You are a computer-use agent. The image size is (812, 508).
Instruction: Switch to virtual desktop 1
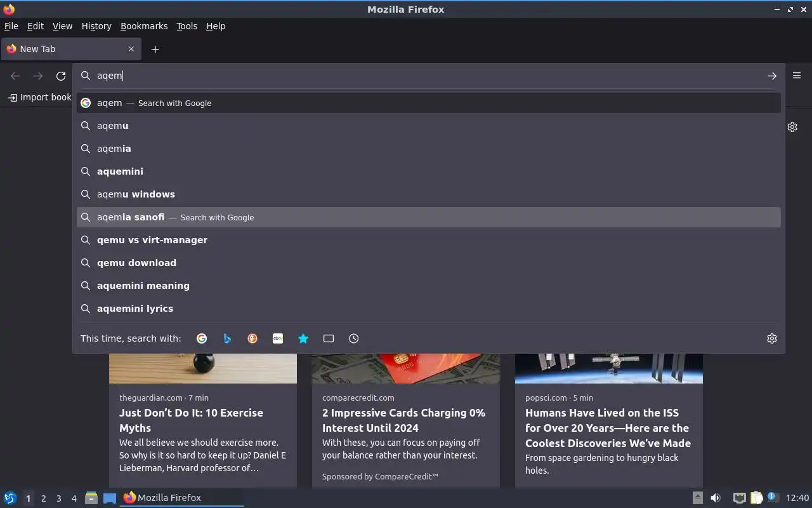tap(28, 498)
